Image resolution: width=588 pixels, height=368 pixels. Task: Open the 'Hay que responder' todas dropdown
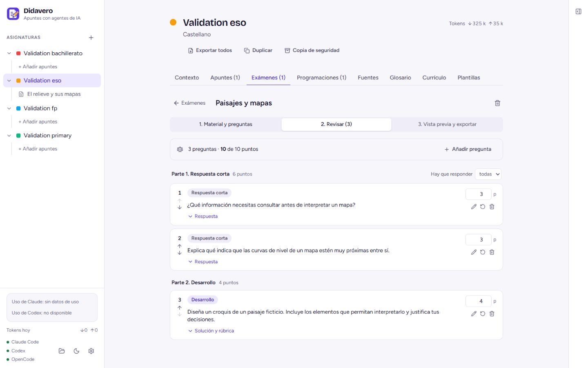488,174
